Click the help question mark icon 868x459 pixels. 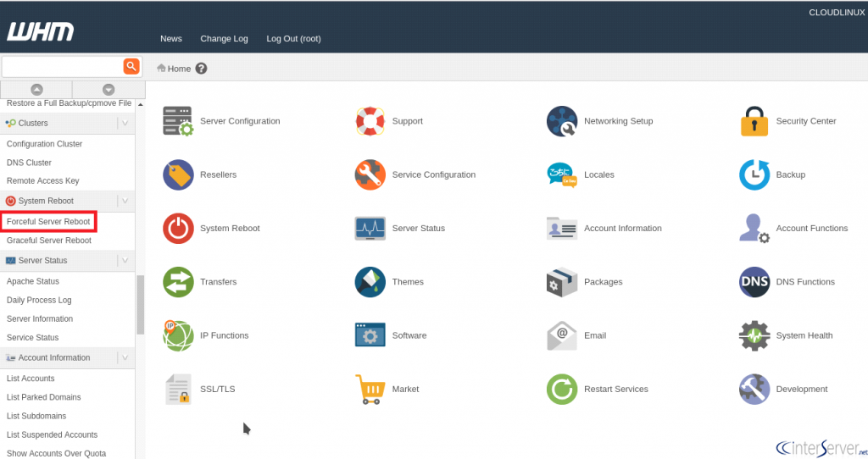pyautogui.click(x=201, y=69)
